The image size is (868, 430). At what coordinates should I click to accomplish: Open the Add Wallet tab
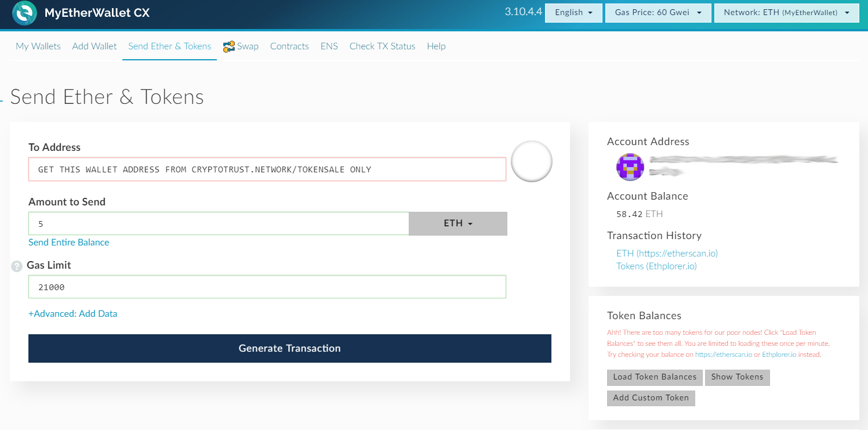pyautogui.click(x=95, y=46)
